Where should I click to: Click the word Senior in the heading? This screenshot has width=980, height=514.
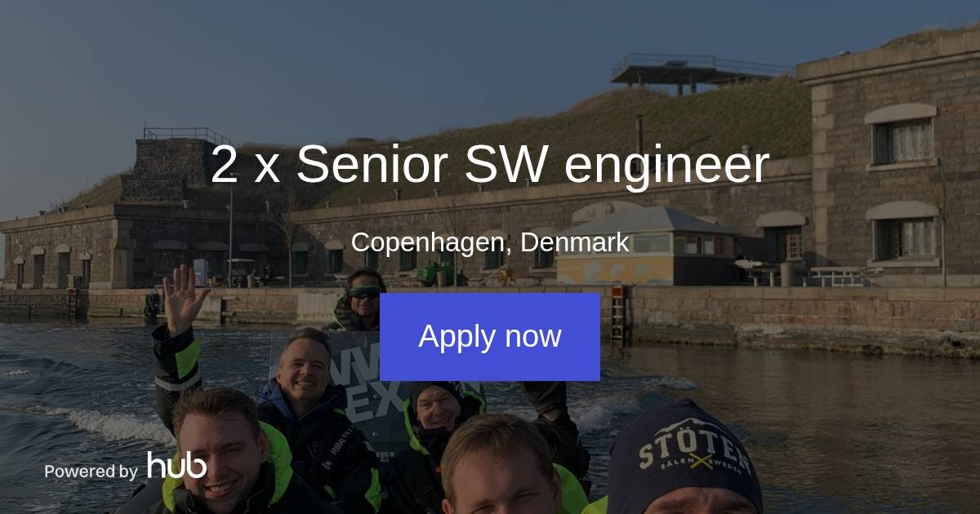(371, 164)
